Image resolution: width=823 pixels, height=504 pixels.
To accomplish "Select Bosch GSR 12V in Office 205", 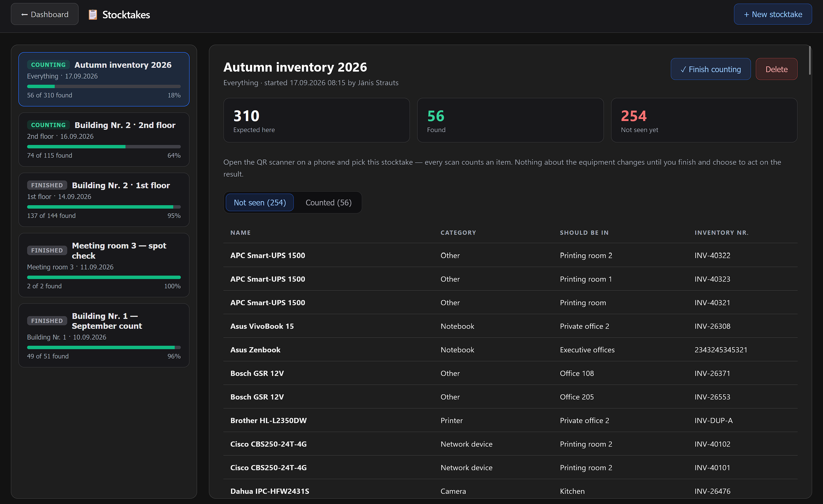I will (510, 397).
